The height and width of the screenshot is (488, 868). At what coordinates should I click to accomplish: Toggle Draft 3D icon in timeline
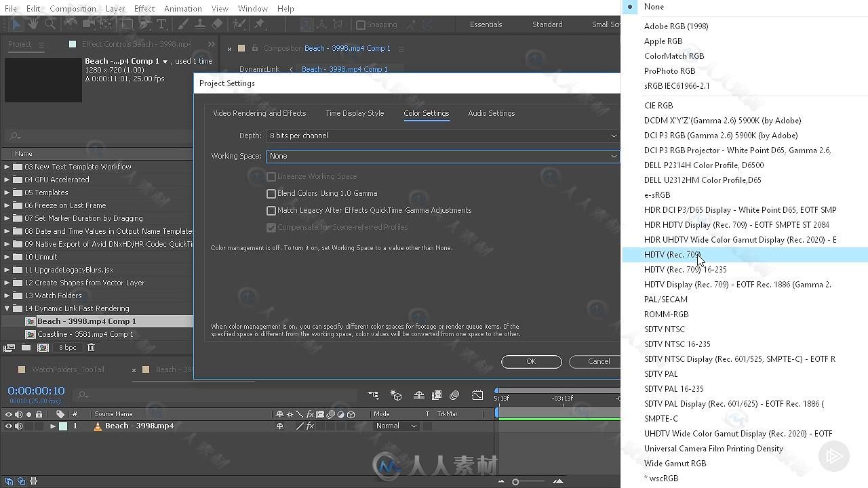point(397,395)
